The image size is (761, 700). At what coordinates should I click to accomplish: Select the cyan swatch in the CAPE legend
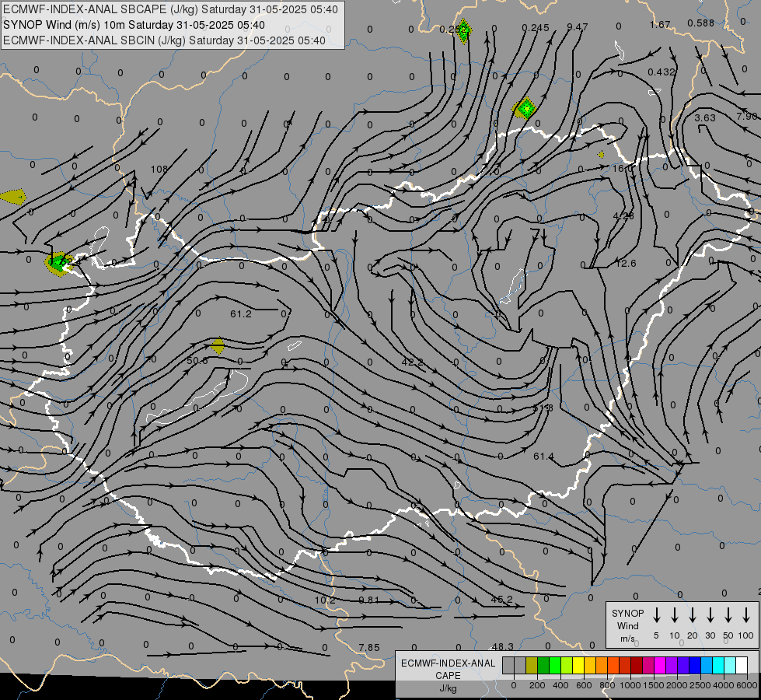pos(718,665)
